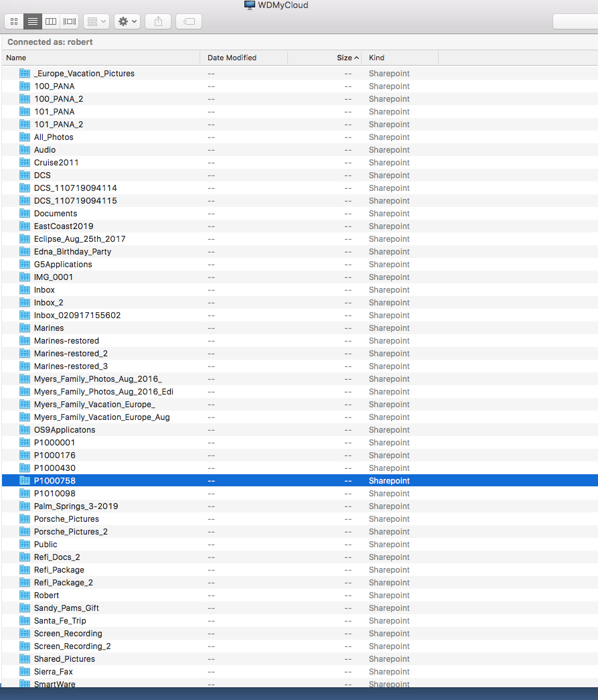Select Inbox_2 folder name
This screenshot has height=700, width=598.
(49, 302)
